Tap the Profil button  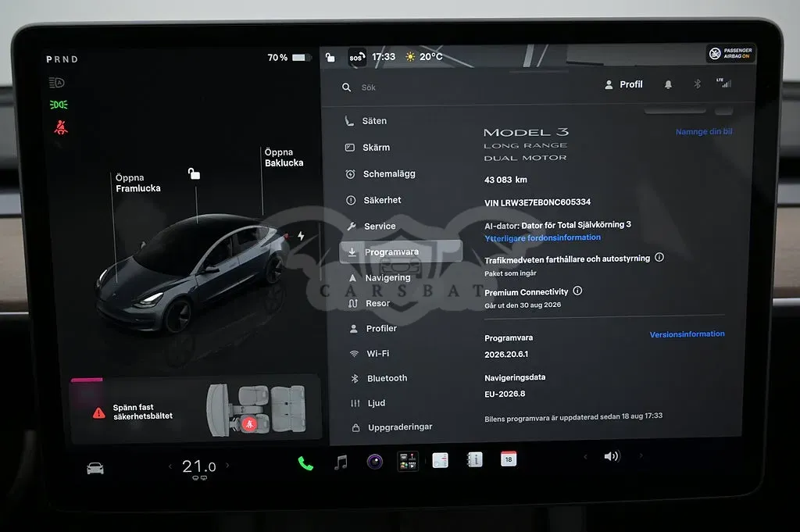point(623,84)
